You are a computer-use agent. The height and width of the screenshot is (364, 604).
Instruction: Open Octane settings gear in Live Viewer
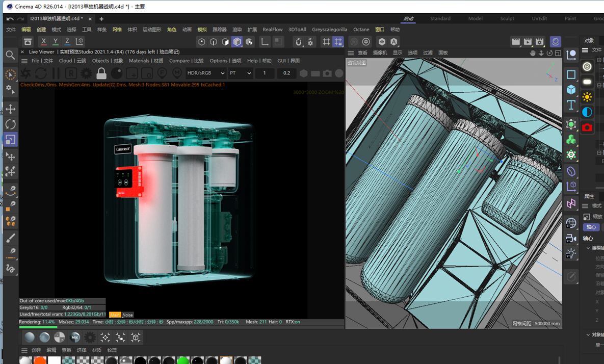86,73
